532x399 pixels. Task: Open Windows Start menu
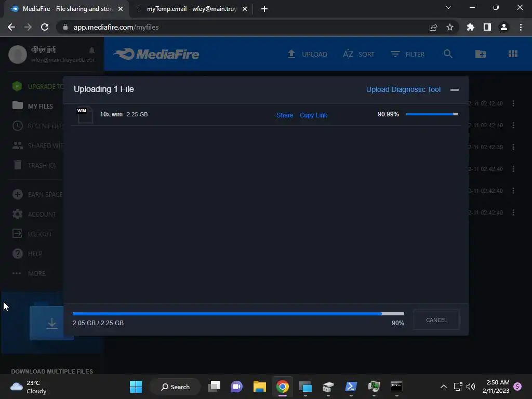(x=136, y=387)
